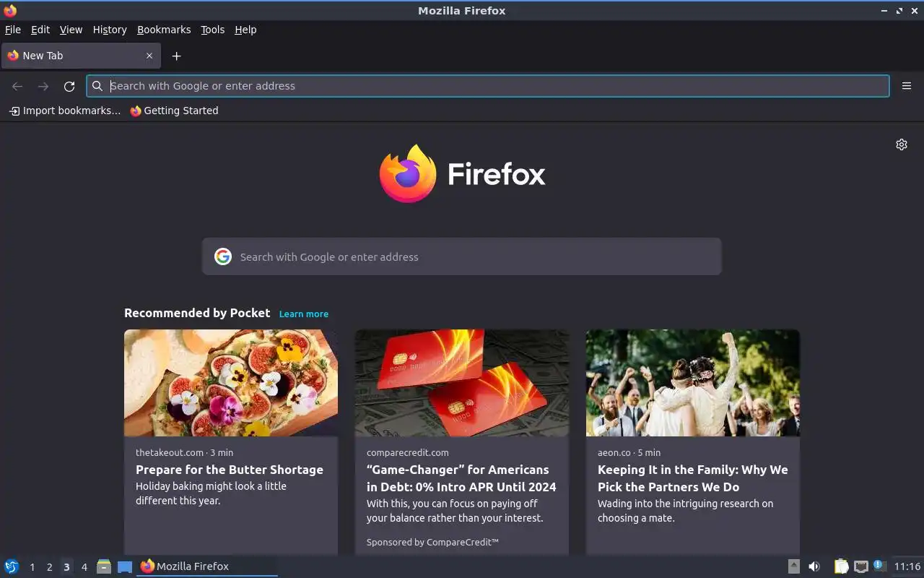Open the fig toast butter shortage thumbnail
Viewport: 924px width, 578px height.
(x=231, y=383)
